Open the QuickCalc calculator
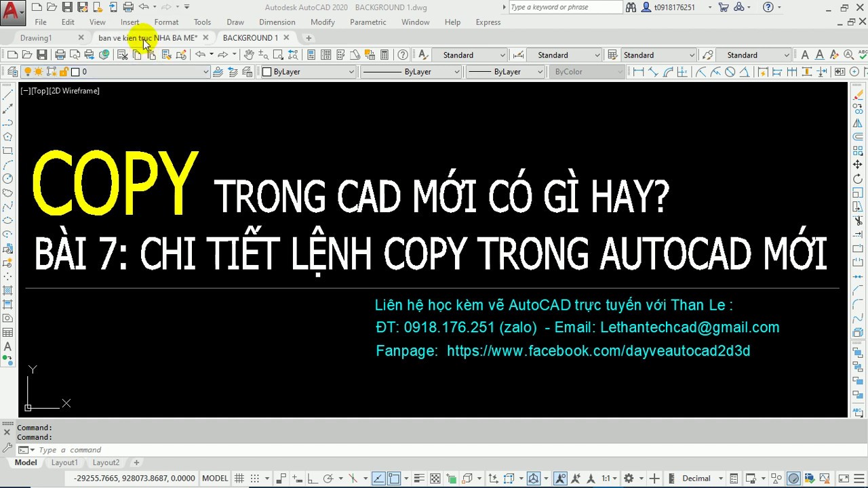Image resolution: width=868 pixels, height=488 pixels. coord(384,55)
